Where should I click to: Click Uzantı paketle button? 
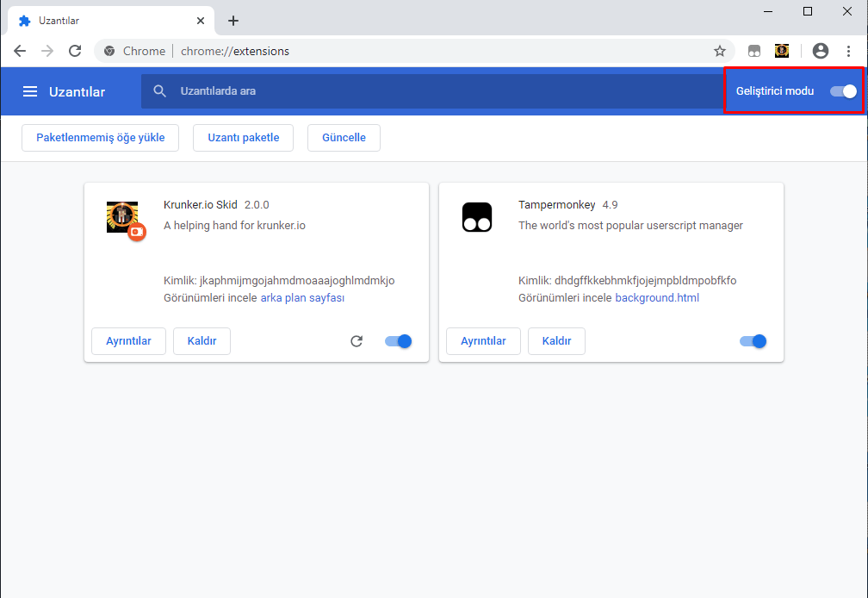tap(243, 138)
